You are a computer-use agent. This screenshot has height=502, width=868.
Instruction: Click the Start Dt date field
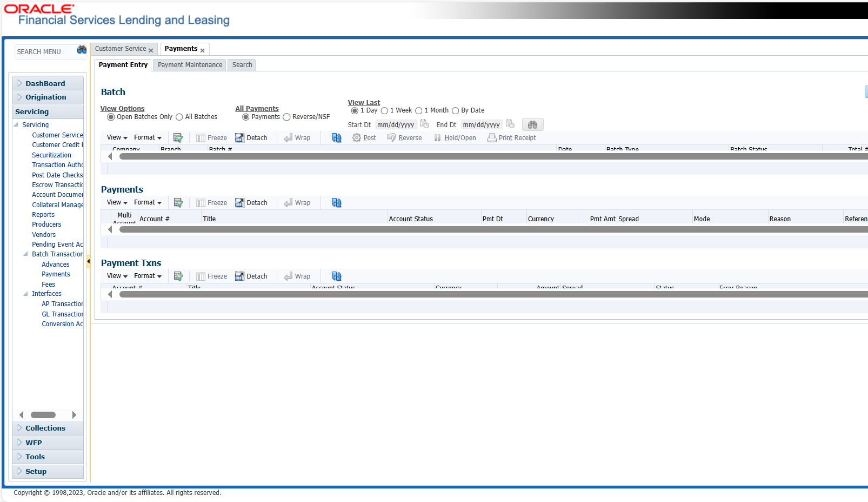click(x=396, y=125)
